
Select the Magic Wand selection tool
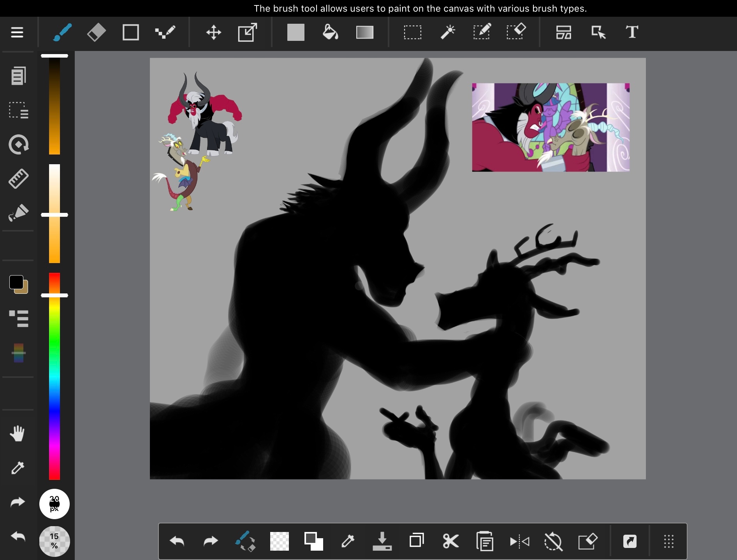448,32
